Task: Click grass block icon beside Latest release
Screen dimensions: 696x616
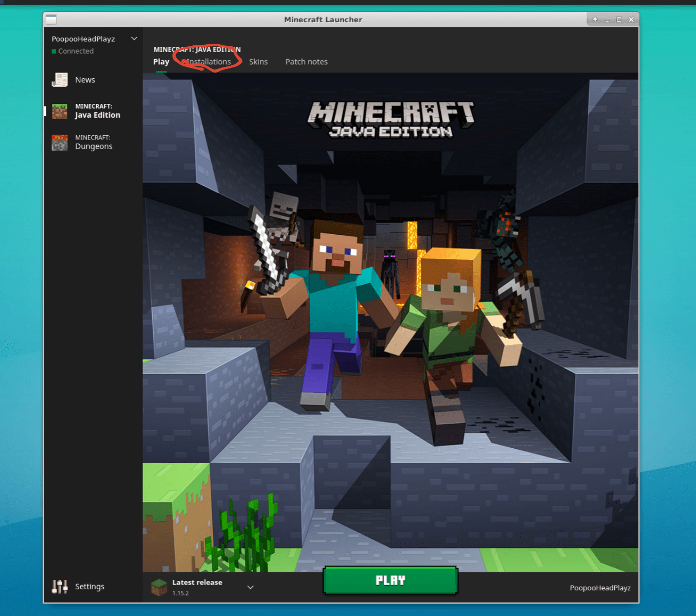Action: [x=159, y=587]
